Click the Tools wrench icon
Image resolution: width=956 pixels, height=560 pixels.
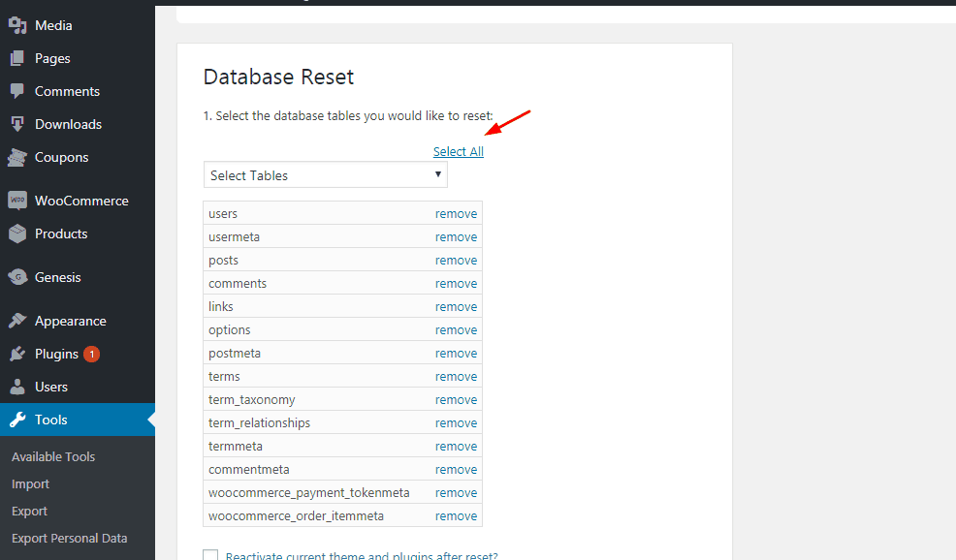pyautogui.click(x=17, y=420)
